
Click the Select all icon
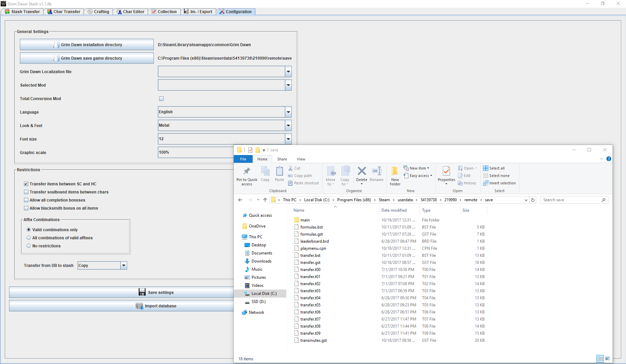pyautogui.click(x=486, y=168)
